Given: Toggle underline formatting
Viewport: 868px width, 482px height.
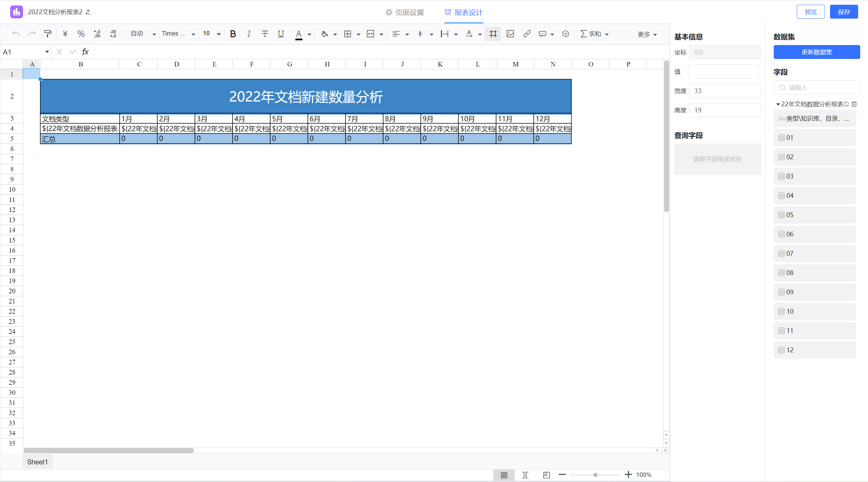Looking at the screenshot, I should (x=281, y=34).
